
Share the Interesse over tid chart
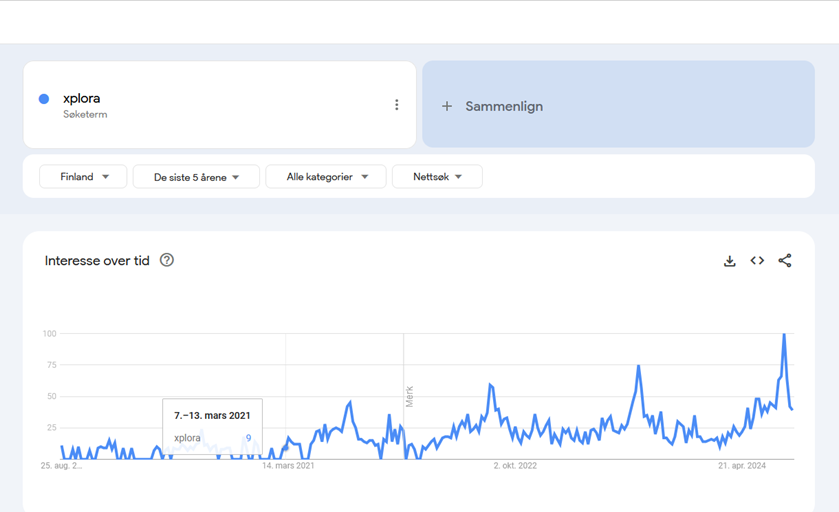click(x=785, y=261)
